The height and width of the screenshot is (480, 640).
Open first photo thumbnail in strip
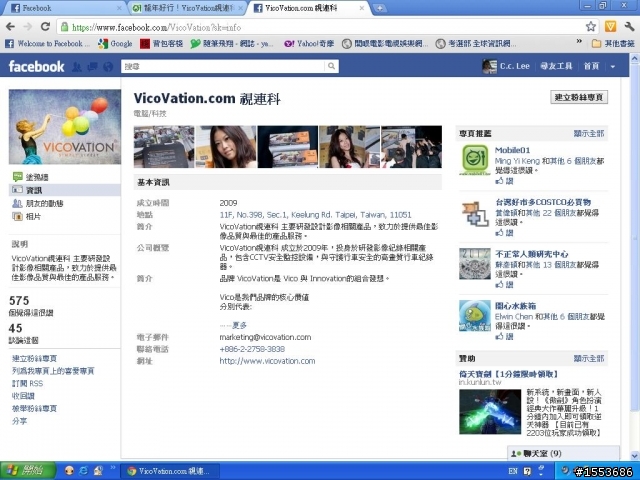coord(164,147)
